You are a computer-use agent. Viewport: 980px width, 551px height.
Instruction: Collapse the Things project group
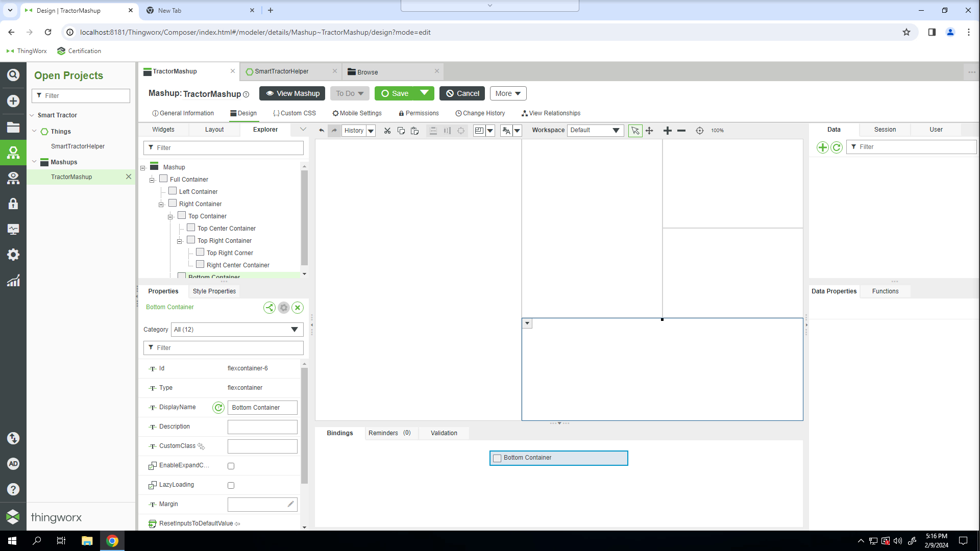pos(34,131)
